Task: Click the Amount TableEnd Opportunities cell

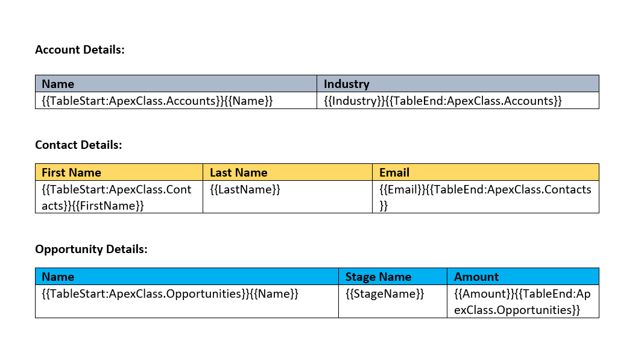Action: click(x=523, y=301)
